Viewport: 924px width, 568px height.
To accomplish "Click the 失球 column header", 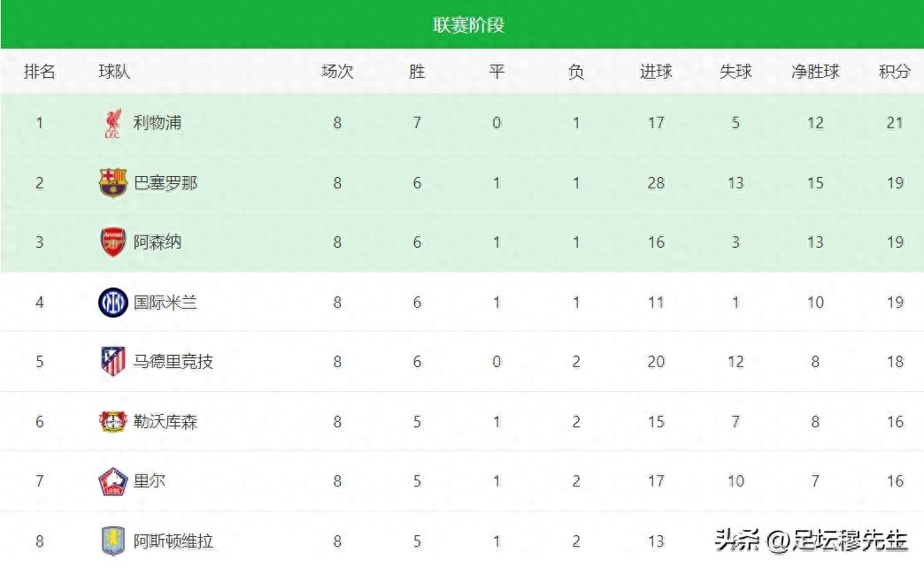I will click(735, 72).
